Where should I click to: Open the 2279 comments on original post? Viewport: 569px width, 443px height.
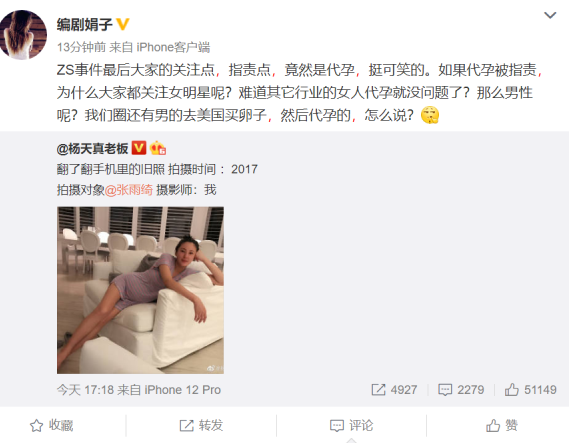pos(461,390)
